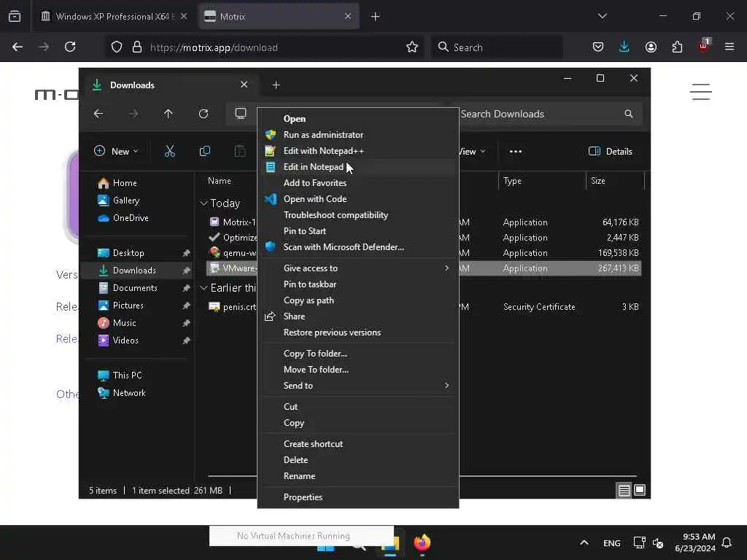Image resolution: width=747 pixels, height=560 pixels.
Task: Open Firefox tab list dropdown
Action: click(602, 16)
